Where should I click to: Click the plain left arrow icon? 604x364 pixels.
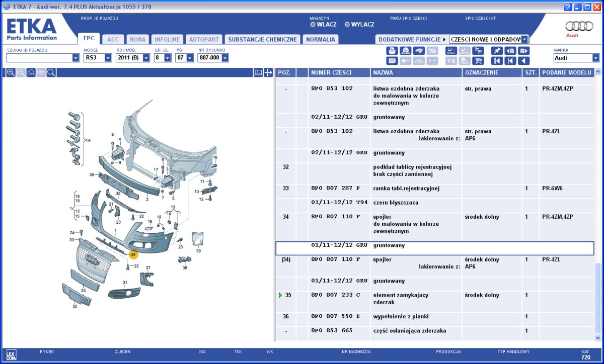pos(523,61)
